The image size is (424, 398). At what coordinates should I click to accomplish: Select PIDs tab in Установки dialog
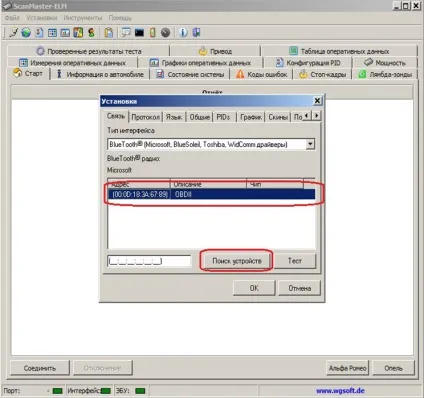223,117
